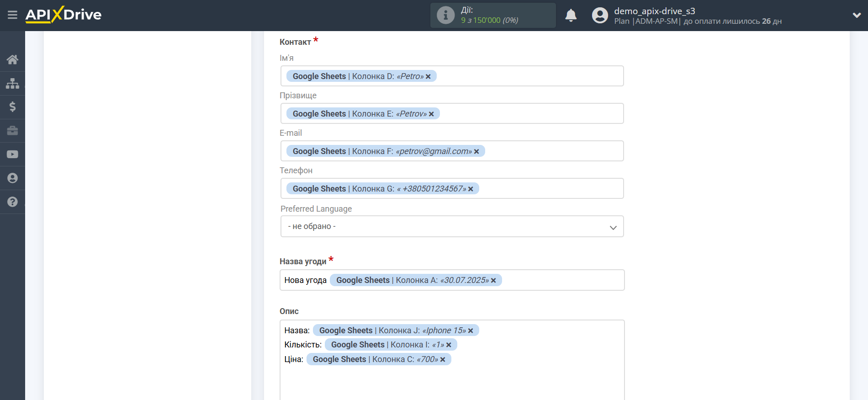This screenshot has height=400, width=868.
Task: Remove the Колонка D «Petro» tag
Action: (428, 77)
